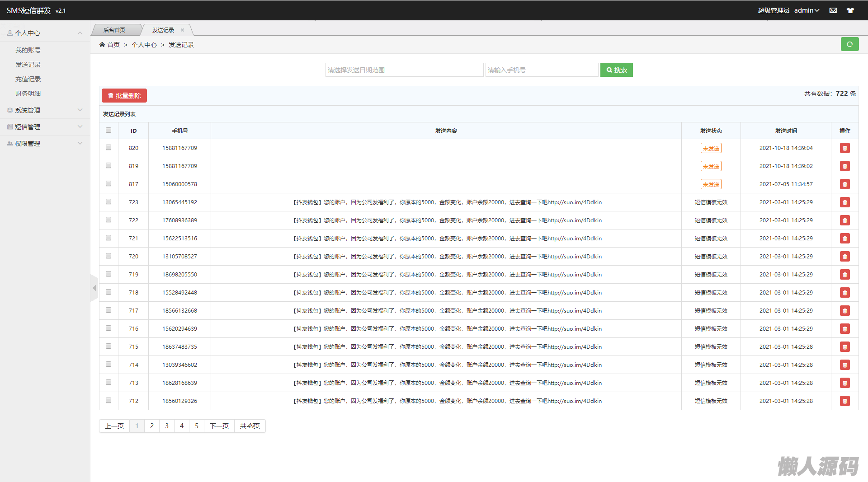
Task: Open the mail envelope icon in header
Action: point(833,10)
